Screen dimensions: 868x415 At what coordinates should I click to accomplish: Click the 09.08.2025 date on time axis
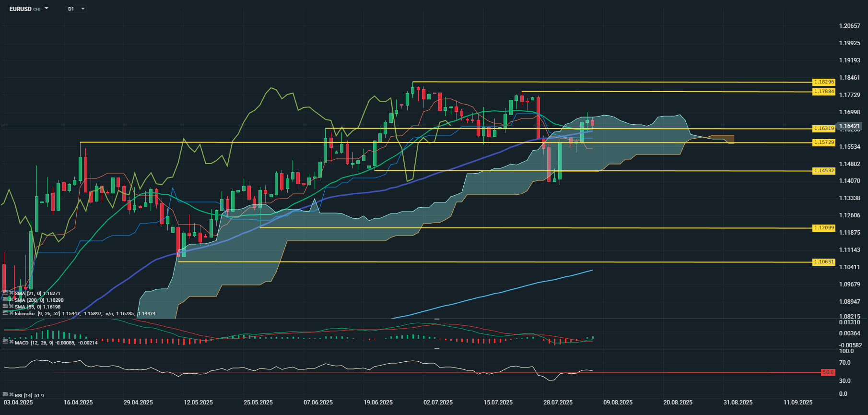pyautogui.click(x=618, y=403)
